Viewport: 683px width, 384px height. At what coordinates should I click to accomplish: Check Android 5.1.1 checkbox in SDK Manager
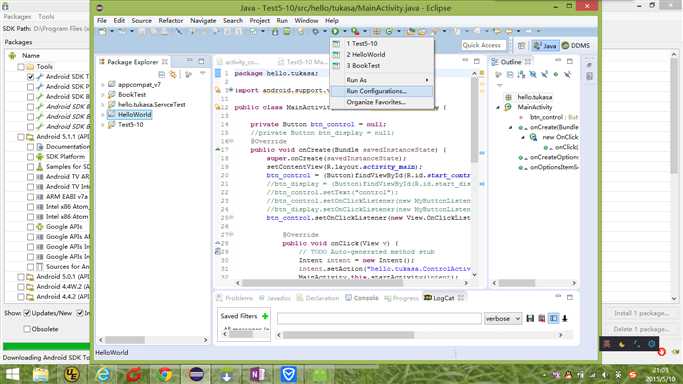pos(20,137)
